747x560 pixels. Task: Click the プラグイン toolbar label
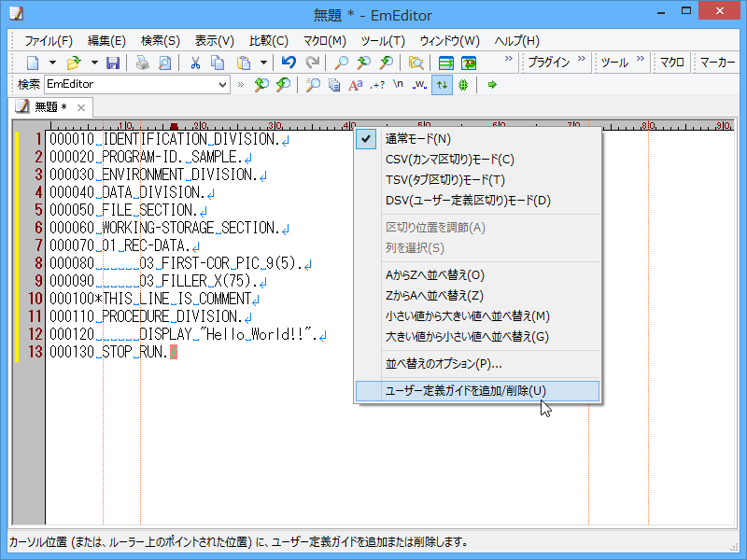[x=549, y=63]
